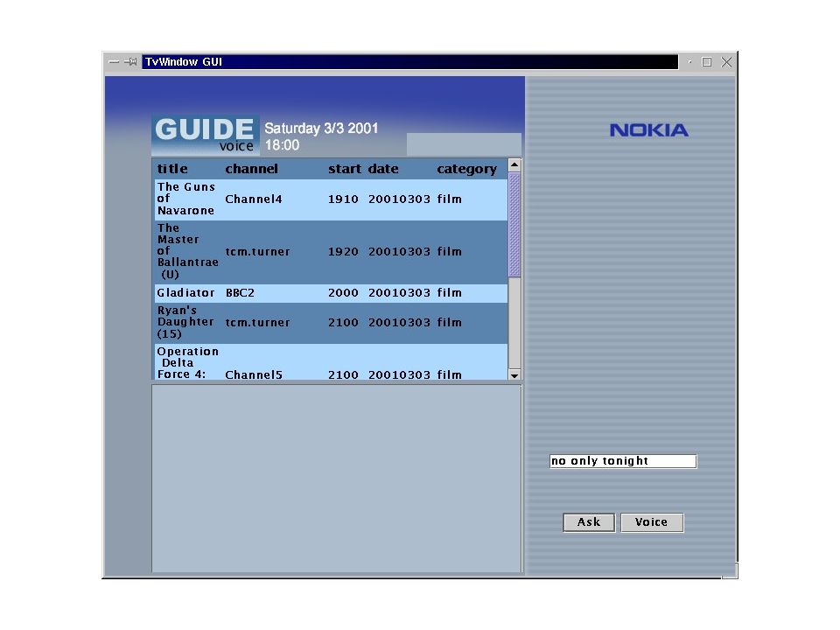Select 'The Master of Ballantrae (U)' title

pos(187,251)
